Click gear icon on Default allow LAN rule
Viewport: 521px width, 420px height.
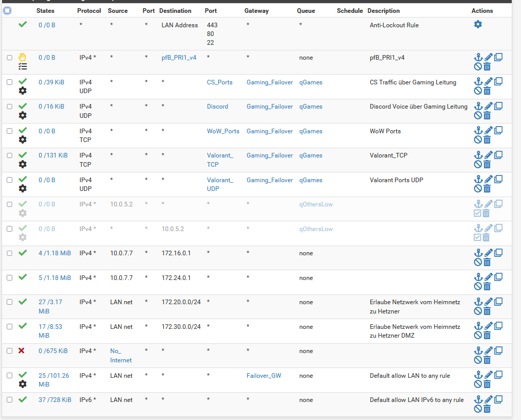tap(23, 384)
